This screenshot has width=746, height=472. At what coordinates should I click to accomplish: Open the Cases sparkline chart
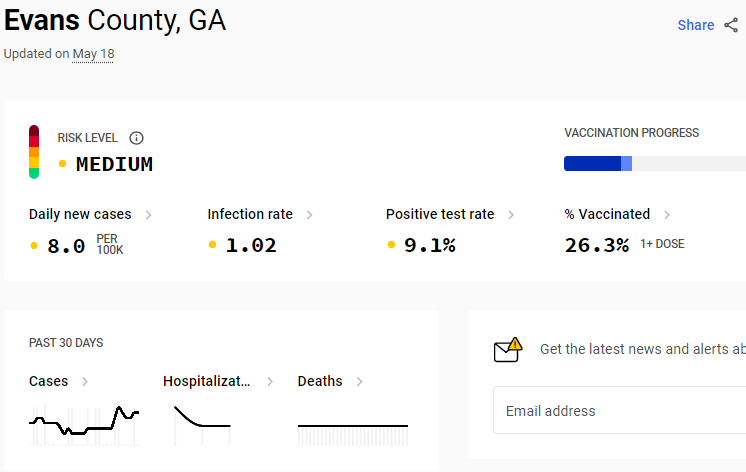tap(84, 424)
